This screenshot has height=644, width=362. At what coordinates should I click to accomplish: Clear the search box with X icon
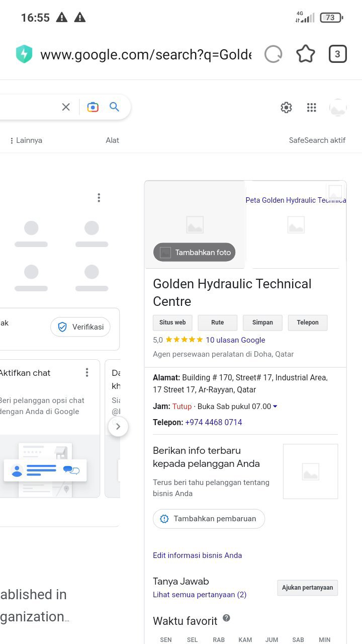pos(66,107)
